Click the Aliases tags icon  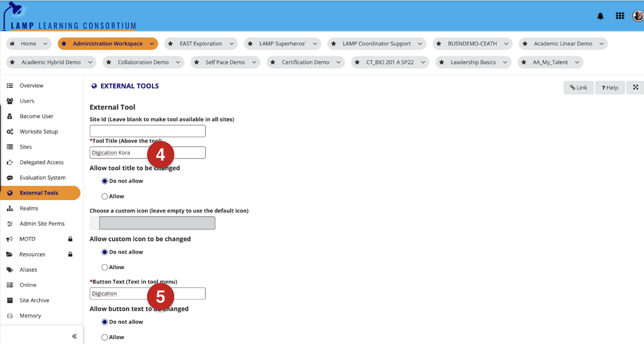click(10, 270)
